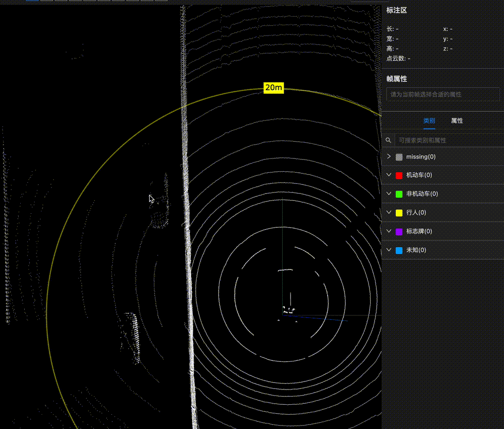
Task: Collapse the 未知(0) category
Action: click(x=389, y=249)
